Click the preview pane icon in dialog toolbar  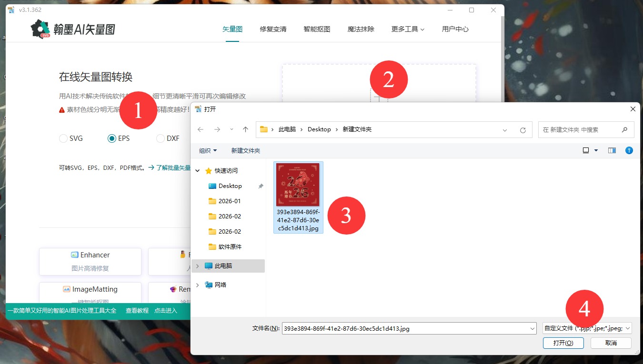611,150
